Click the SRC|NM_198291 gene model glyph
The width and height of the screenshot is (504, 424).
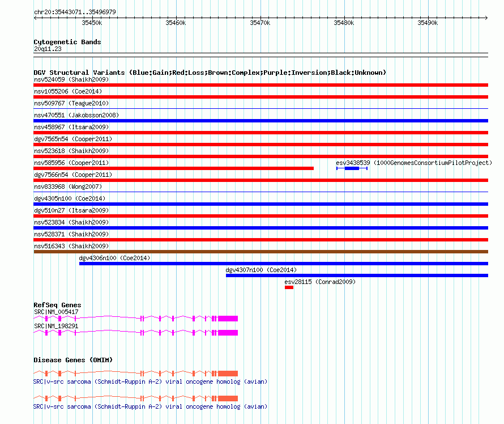click(136, 333)
